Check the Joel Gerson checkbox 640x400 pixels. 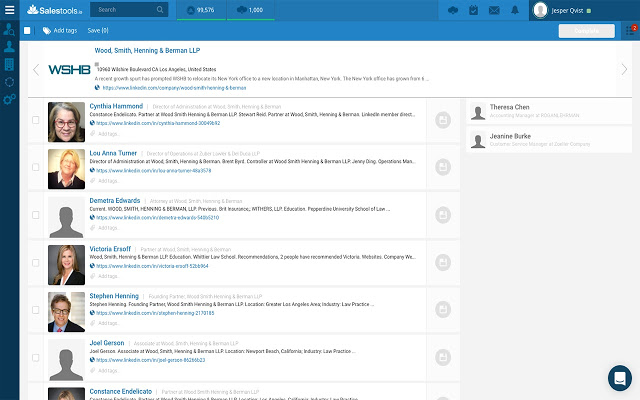(x=36, y=358)
